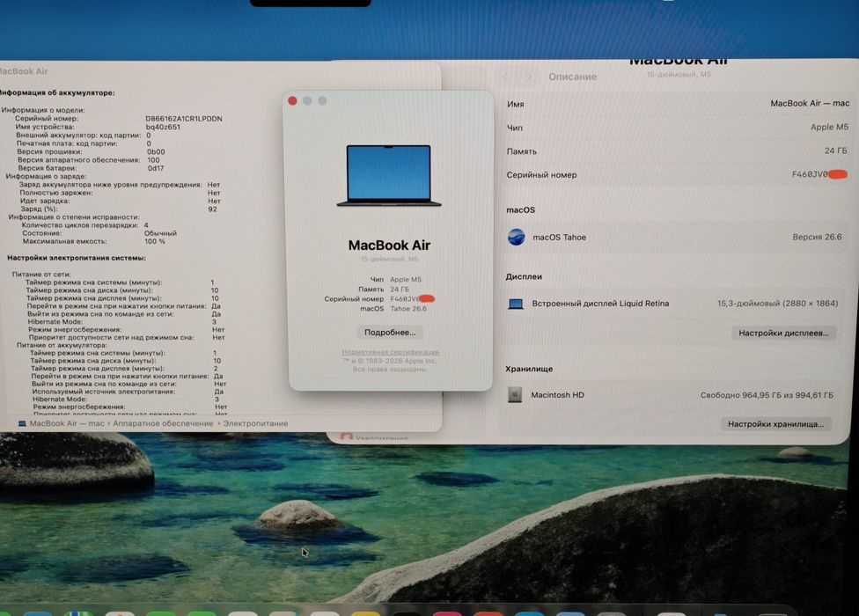The width and height of the screenshot is (859, 616).
Task: Click the Дисплеи section heading
Action: 524,276
